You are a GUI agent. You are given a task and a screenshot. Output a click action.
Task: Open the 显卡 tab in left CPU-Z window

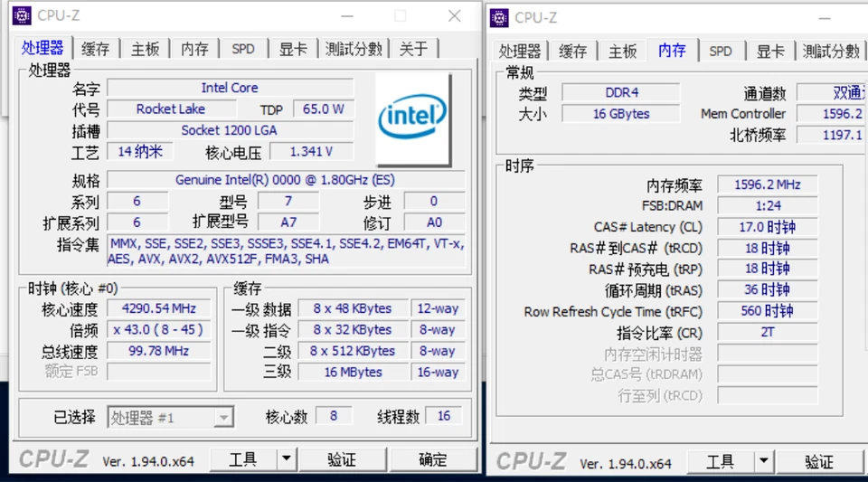click(x=293, y=49)
